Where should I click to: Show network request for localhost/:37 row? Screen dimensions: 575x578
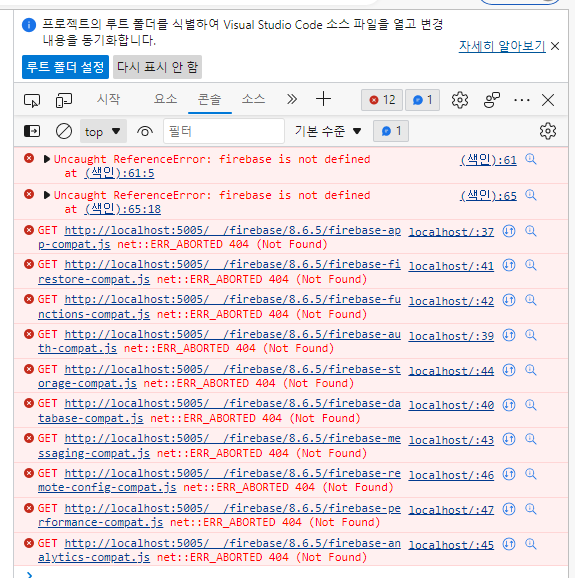point(509,231)
